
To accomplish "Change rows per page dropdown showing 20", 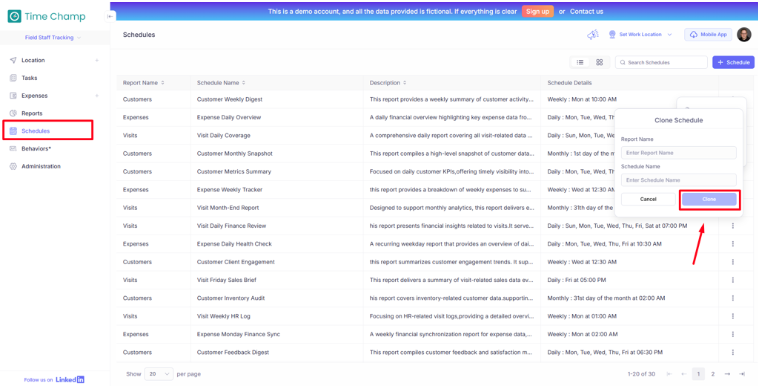I will pyautogui.click(x=159, y=374).
